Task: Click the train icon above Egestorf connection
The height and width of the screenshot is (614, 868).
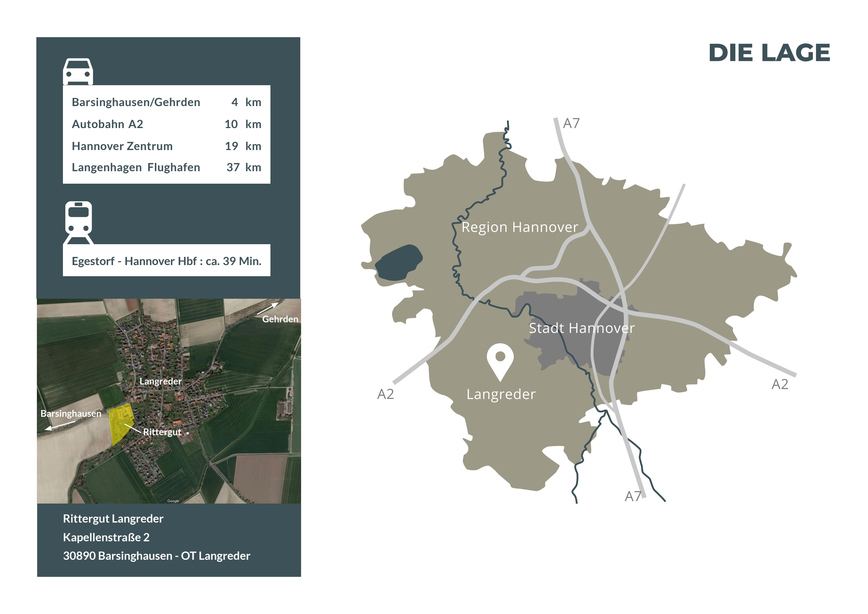Action: point(78,223)
